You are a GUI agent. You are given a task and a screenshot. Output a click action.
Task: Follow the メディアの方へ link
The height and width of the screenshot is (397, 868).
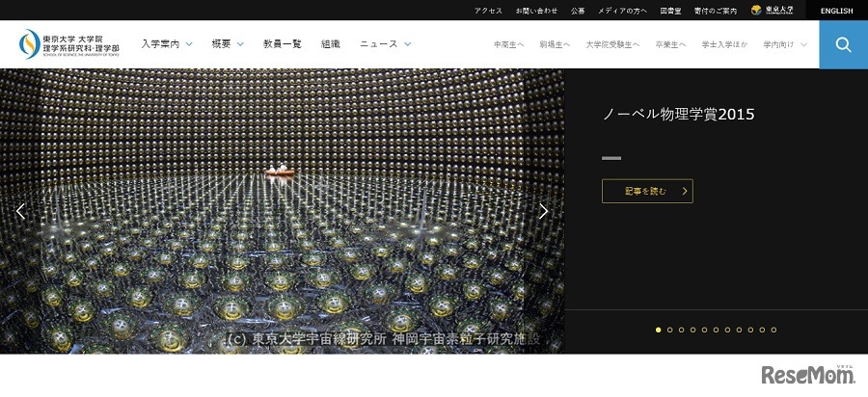pos(622,11)
